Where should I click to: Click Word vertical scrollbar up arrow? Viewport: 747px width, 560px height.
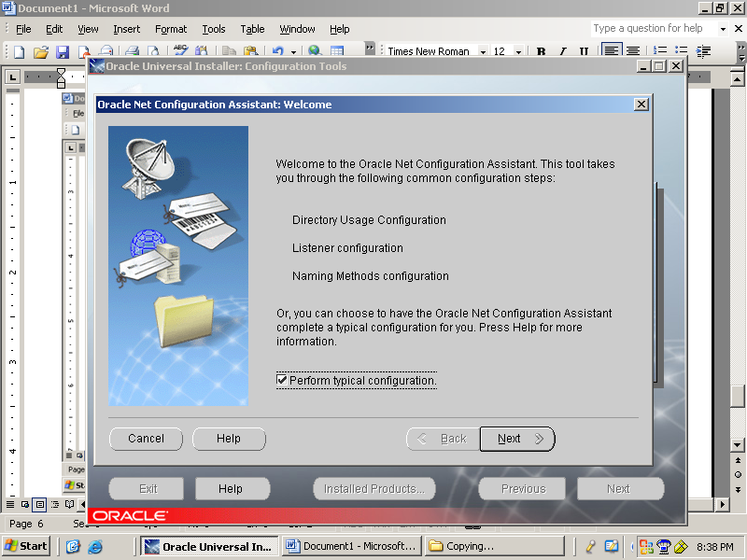pos(738,79)
